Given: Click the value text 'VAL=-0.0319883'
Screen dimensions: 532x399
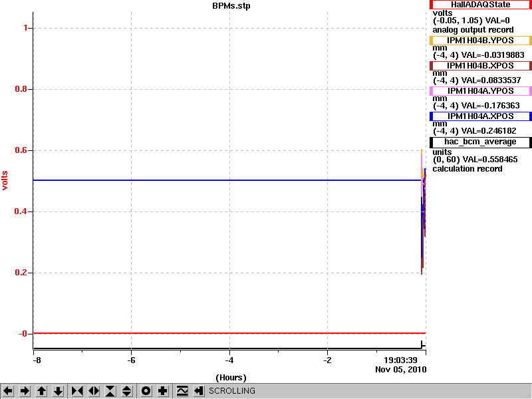Looking at the screenshot, I should [493, 55].
